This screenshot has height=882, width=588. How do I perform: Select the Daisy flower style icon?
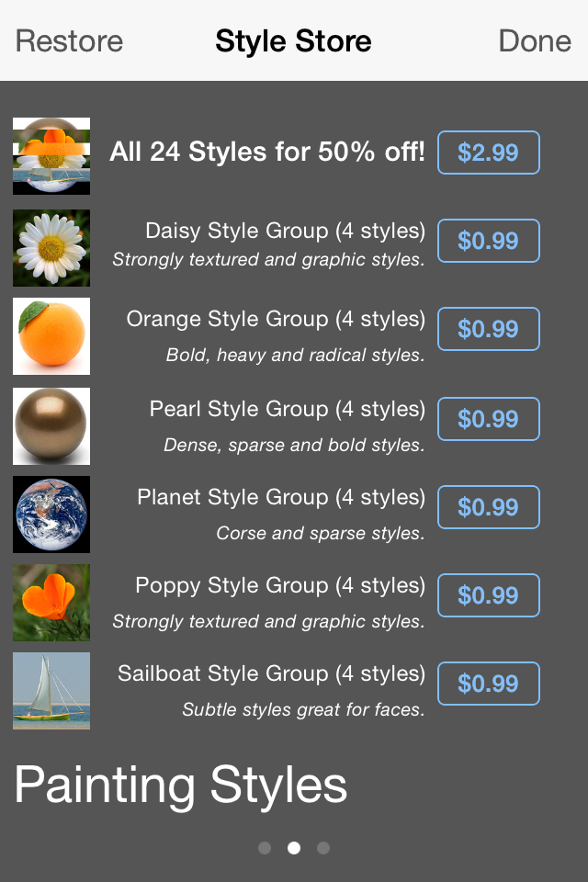coord(51,248)
